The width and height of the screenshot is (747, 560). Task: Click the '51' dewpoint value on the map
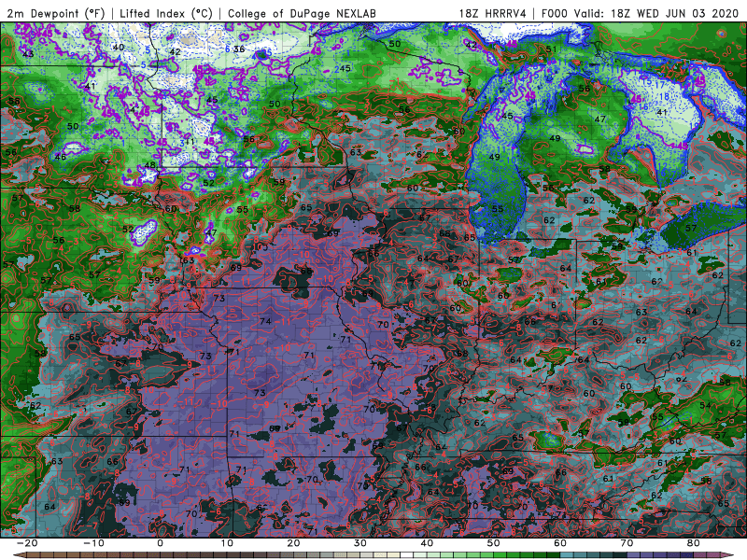pos(551,49)
